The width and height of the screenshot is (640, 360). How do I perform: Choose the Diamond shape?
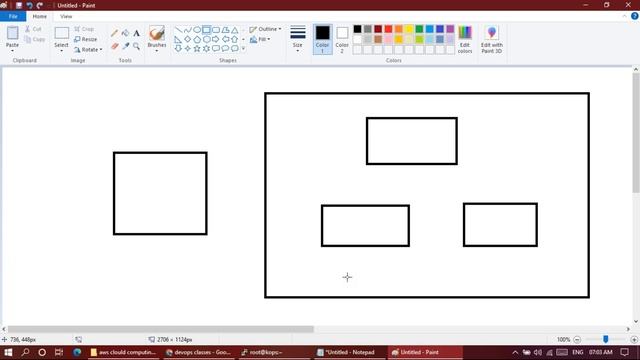(188, 39)
